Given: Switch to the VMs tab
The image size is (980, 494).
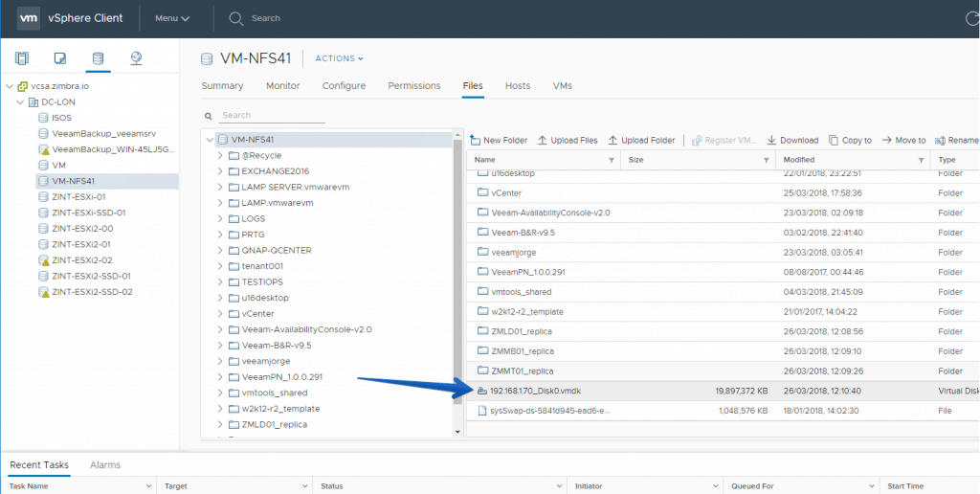Looking at the screenshot, I should [563, 85].
